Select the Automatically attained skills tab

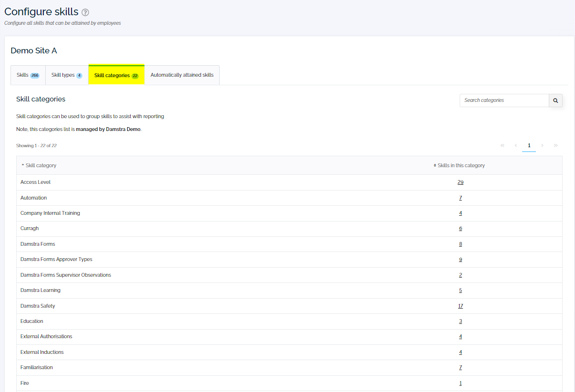(182, 75)
